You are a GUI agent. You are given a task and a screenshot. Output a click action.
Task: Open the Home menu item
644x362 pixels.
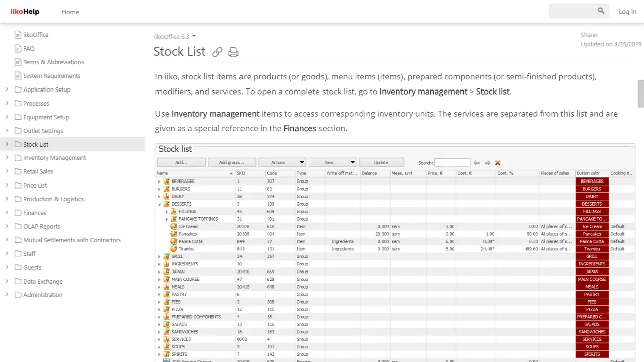coord(70,12)
